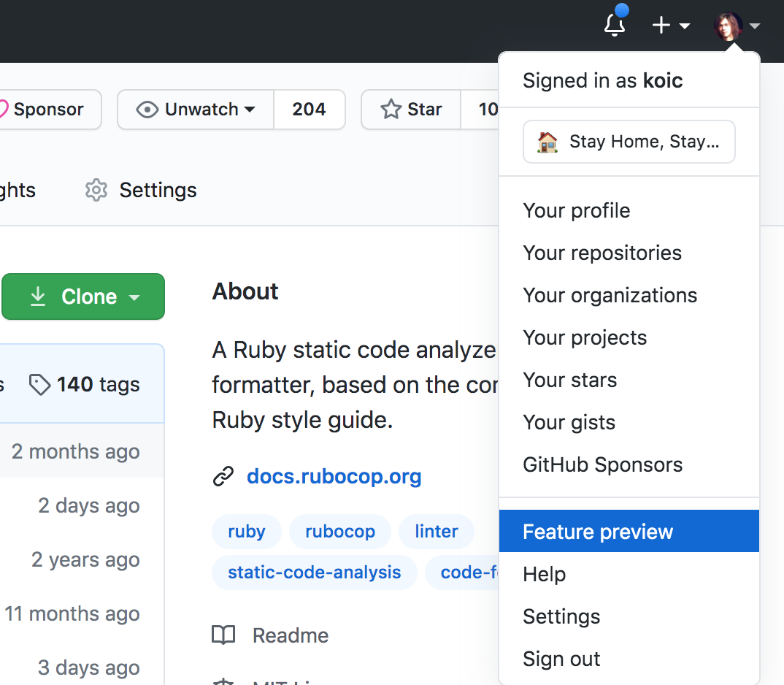Visit the docs.rubocop.org link
784x685 pixels.
coord(334,476)
